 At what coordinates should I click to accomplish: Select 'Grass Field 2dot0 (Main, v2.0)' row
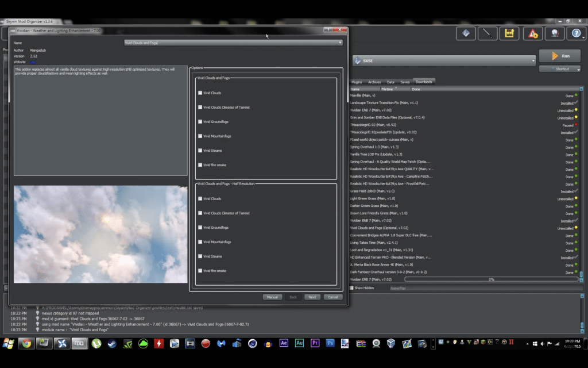[x=464, y=191]
